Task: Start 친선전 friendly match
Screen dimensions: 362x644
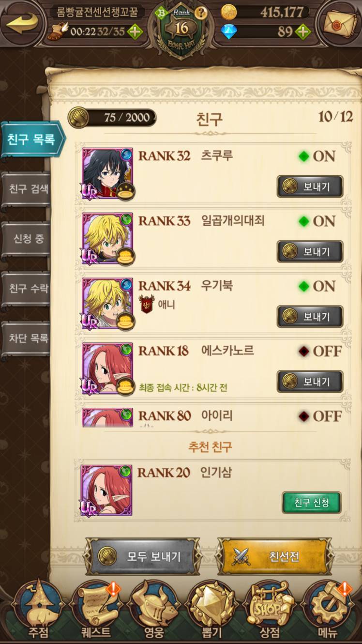Action: pyautogui.click(x=274, y=556)
